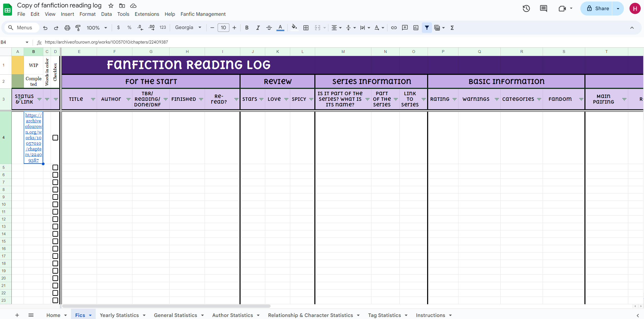The width and height of the screenshot is (644, 319).
Task: Move document with folder icon
Action: pyautogui.click(x=122, y=6)
